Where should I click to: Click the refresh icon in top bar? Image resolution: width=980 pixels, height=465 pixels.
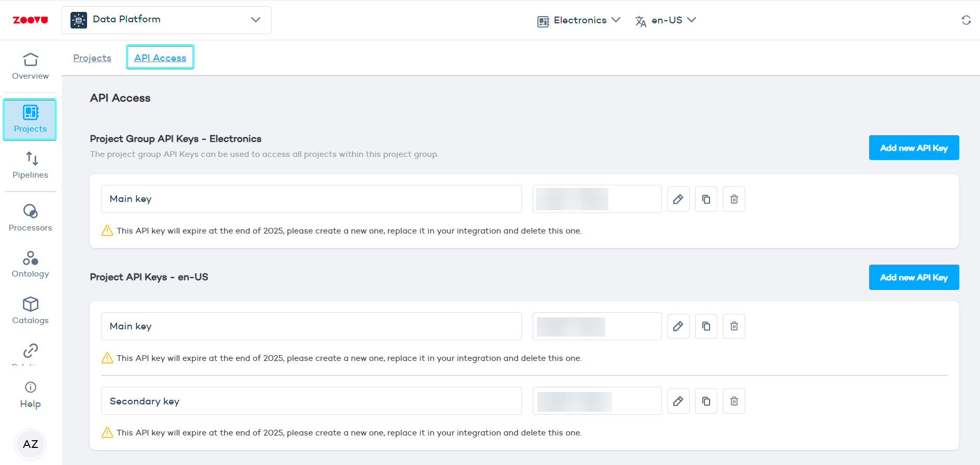point(966,20)
